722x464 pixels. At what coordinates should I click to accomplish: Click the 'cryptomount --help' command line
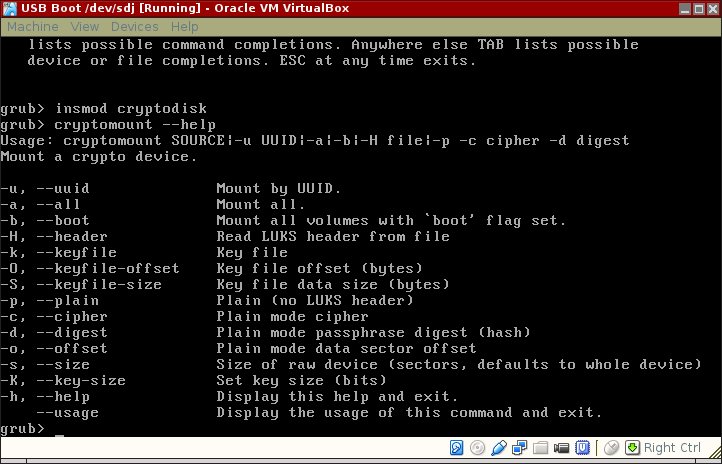(x=108, y=125)
